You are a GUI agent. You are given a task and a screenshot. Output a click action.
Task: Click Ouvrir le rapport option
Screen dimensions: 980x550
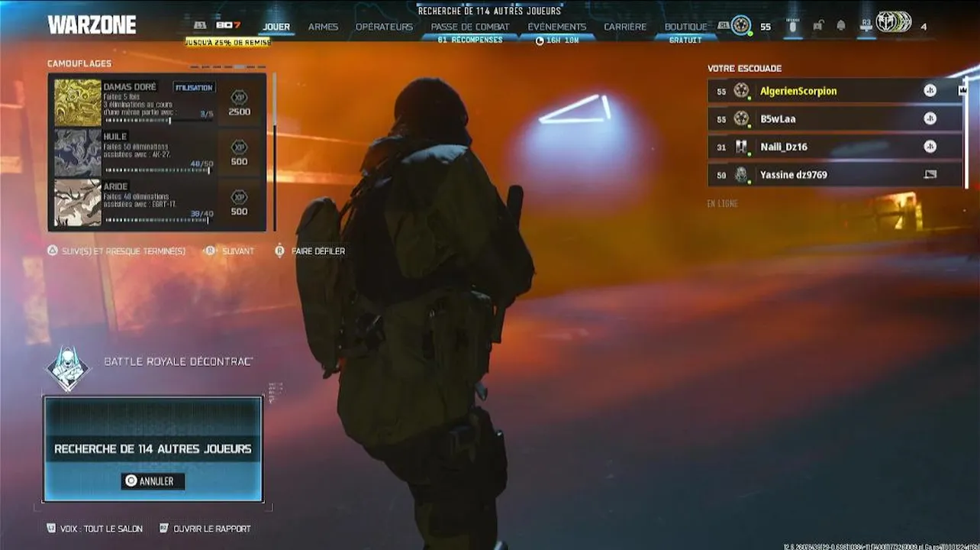205,529
